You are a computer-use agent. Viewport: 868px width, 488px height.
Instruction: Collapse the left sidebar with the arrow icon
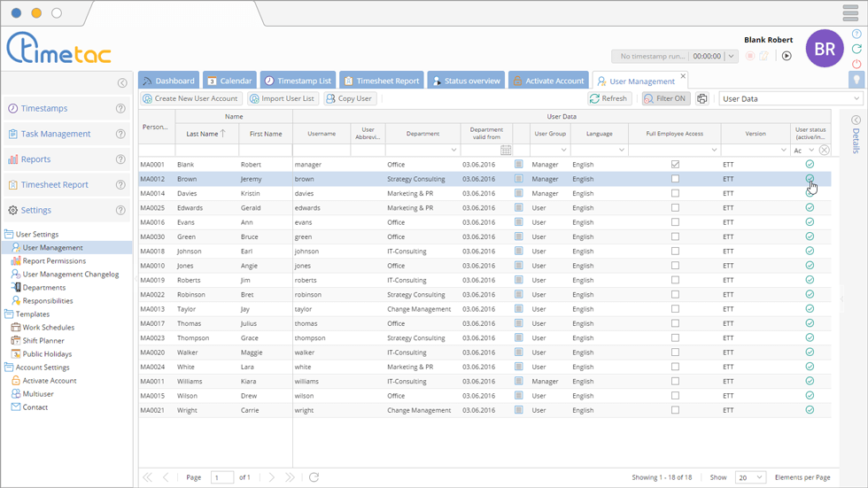(x=122, y=83)
